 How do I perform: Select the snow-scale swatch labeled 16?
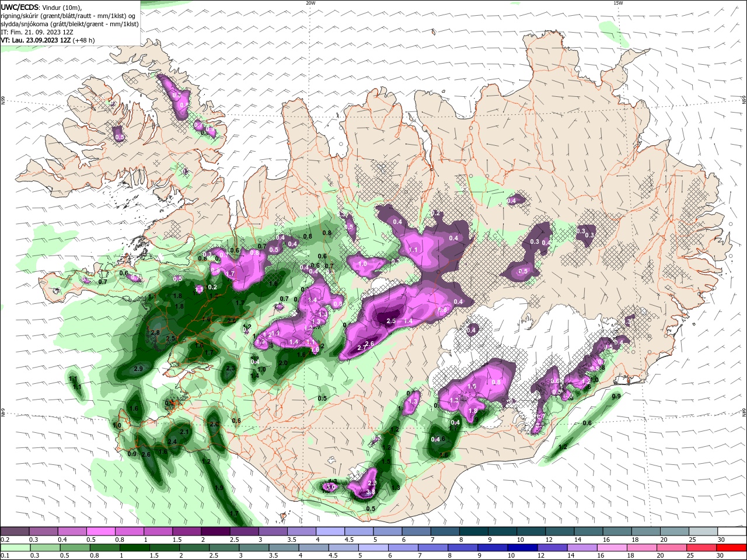[617, 531]
